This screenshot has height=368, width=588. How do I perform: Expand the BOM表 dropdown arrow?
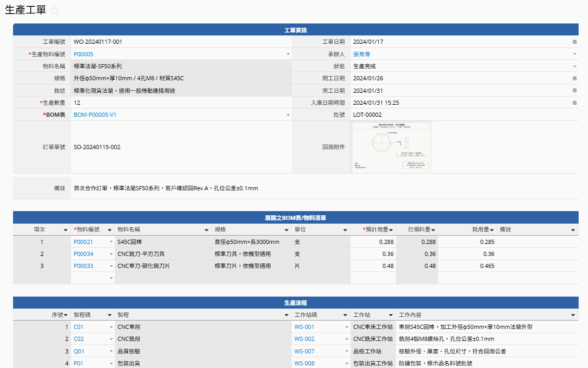[x=288, y=115]
